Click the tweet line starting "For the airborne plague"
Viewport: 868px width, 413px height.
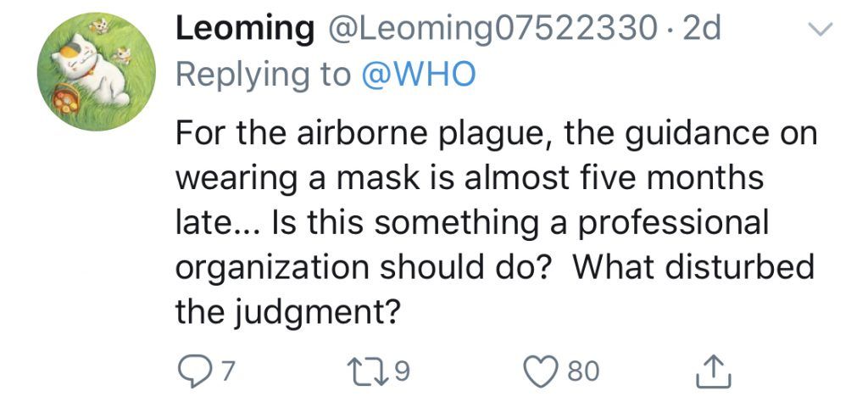click(x=494, y=134)
